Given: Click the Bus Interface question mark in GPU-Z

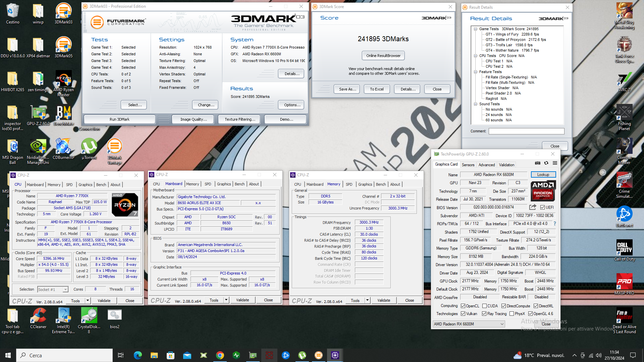Looking at the screenshot, I should coord(555,224).
